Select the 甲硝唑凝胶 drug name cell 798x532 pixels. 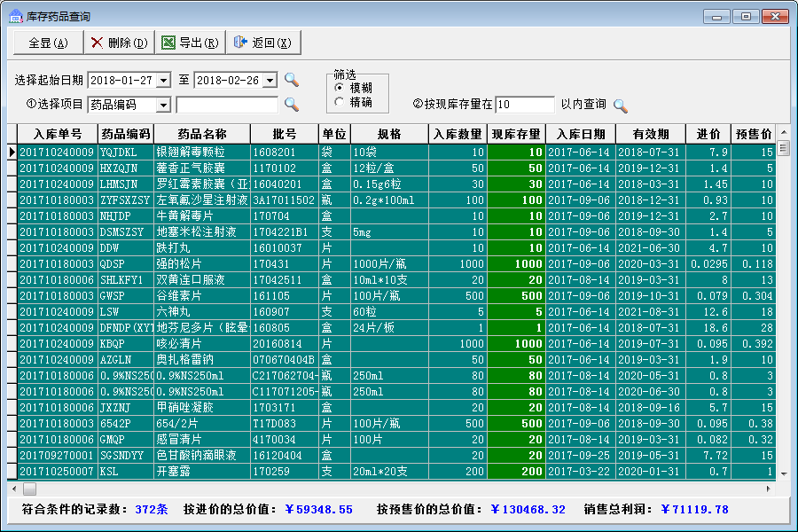[x=202, y=407]
